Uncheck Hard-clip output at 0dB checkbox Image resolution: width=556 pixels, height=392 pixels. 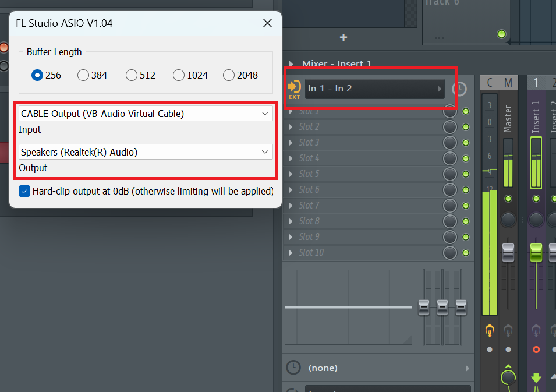pos(24,191)
